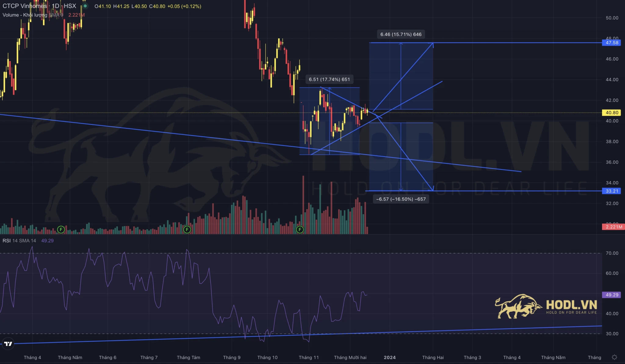
Task: Open chart settings gear icon
Action: pos(614,357)
